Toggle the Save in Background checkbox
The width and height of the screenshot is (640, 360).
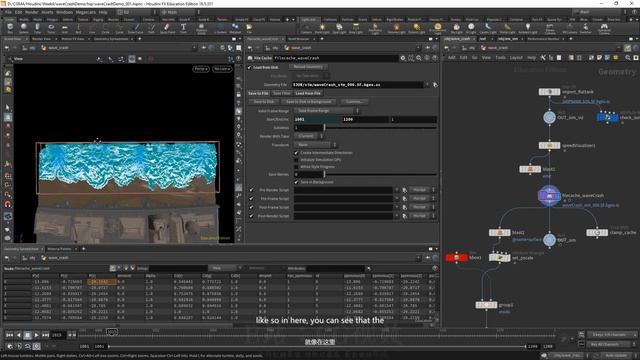coord(296,182)
